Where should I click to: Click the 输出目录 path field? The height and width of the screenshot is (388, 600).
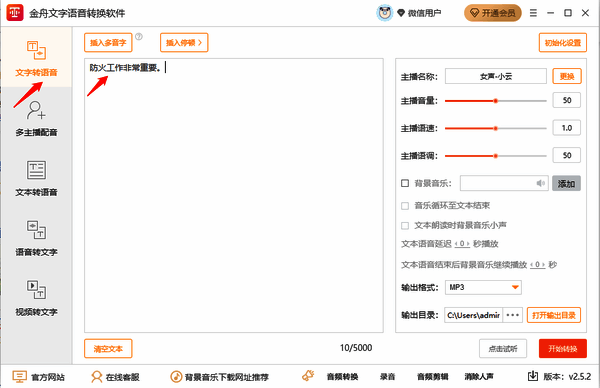click(x=474, y=315)
